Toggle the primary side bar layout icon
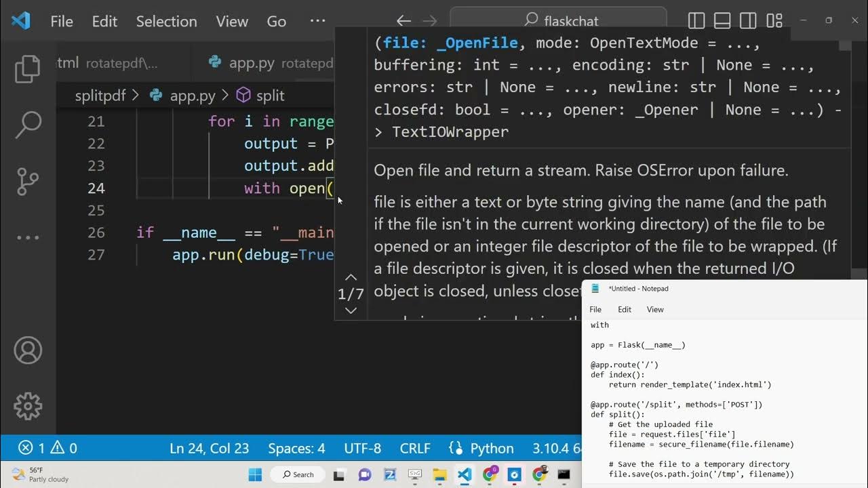Screen dimensions: 868x488 tap(696, 21)
